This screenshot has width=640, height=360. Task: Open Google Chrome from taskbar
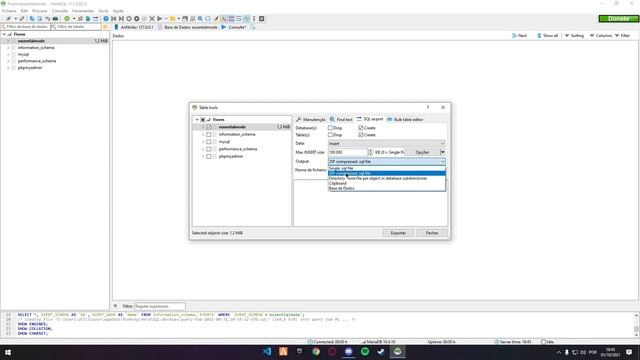tap(316, 351)
